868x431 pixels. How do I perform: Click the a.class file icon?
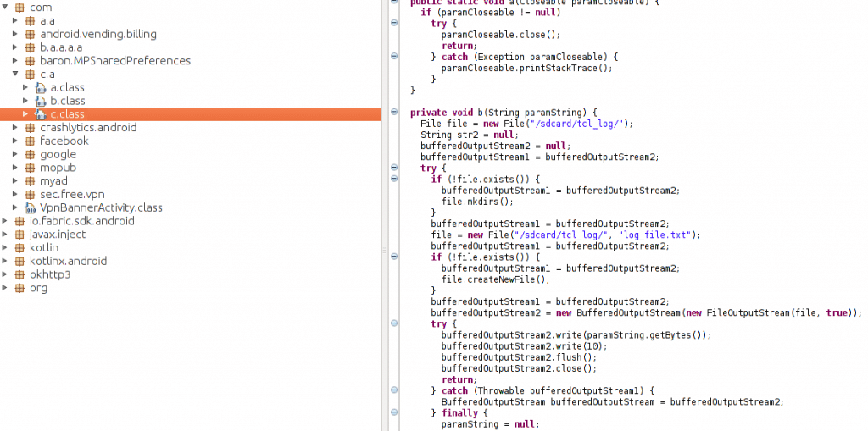tap(41, 87)
